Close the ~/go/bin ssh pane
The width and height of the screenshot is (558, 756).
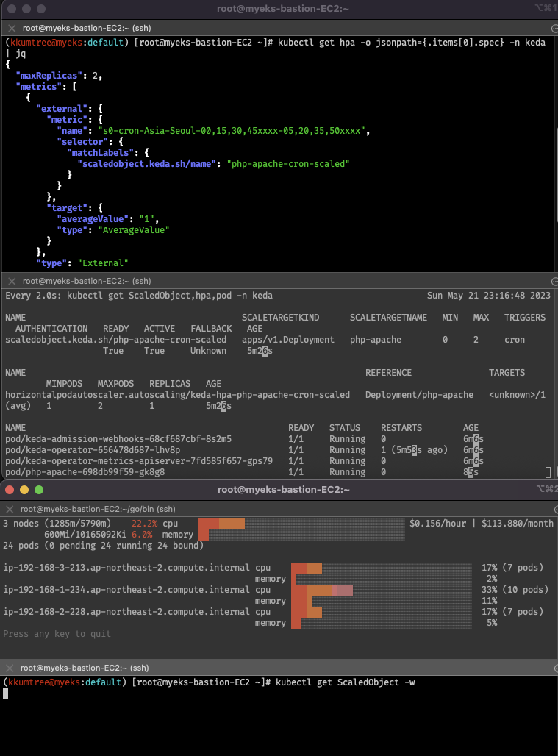click(x=10, y=509)
